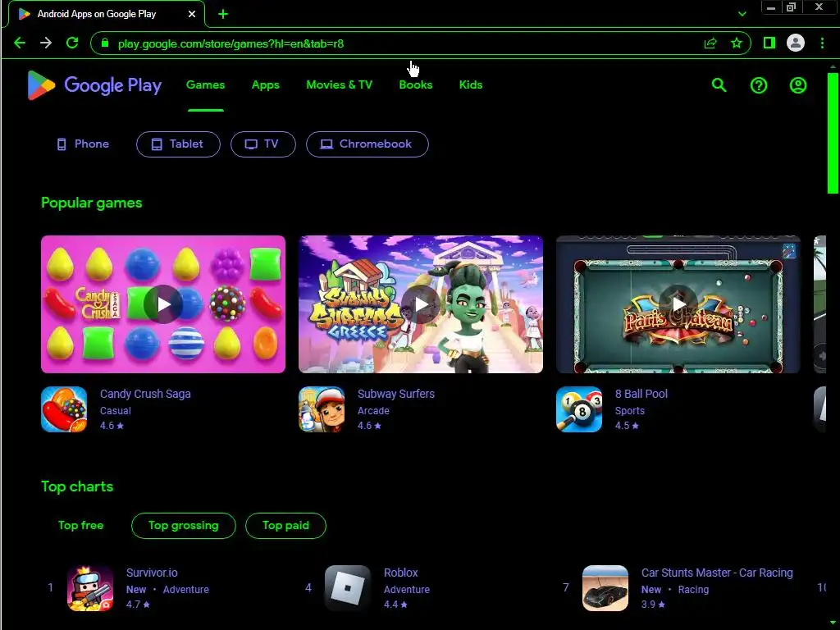
Task: Play the Subway Surfers Greece trailer
Action: point(421,304)
